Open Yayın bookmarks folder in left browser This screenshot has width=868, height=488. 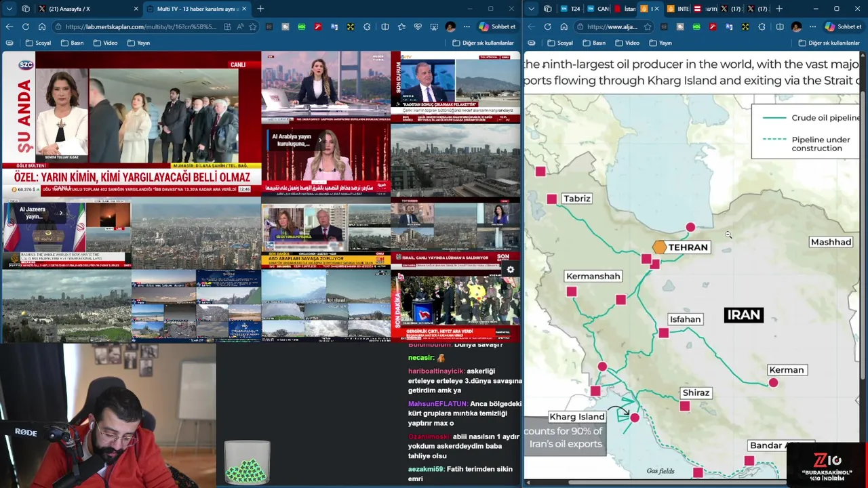[x=138, y=43]
